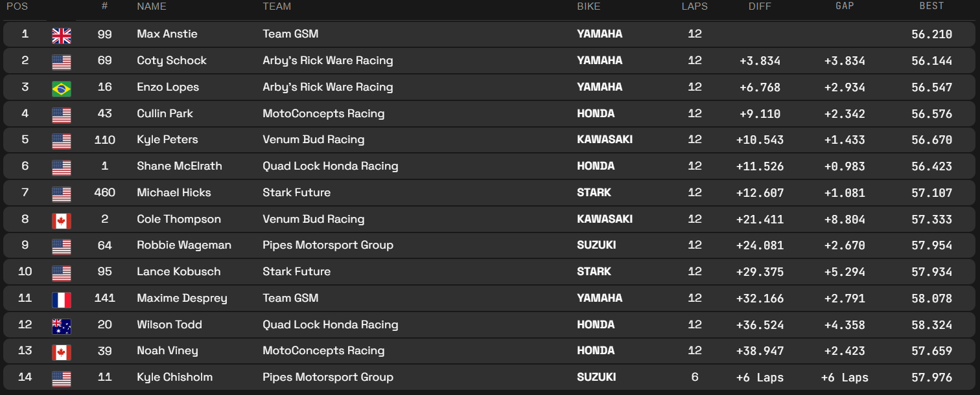Click the NAME column header
This screenshot has height=395, width=980.
pos(152,6)
